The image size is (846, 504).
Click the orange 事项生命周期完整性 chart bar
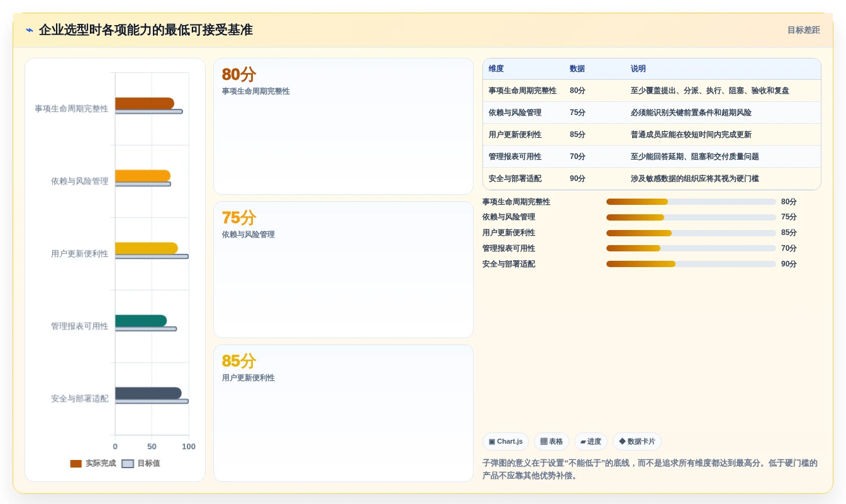145,103
